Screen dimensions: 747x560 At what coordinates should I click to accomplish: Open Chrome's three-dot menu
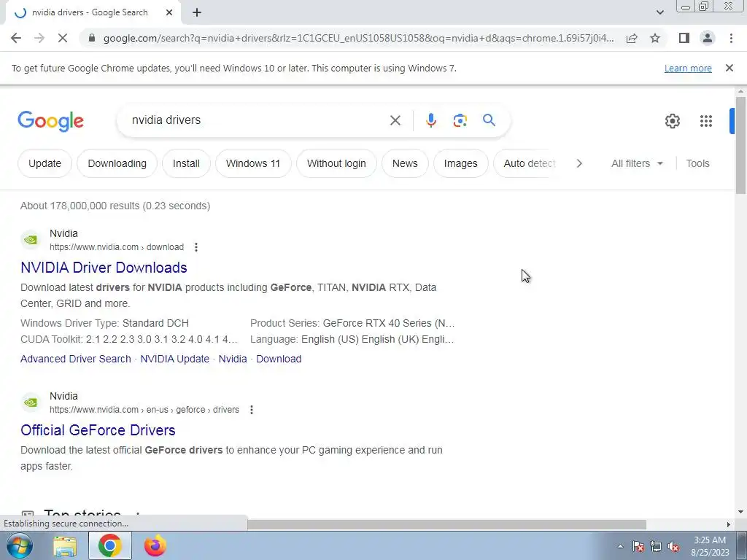(x=731, y=38)
